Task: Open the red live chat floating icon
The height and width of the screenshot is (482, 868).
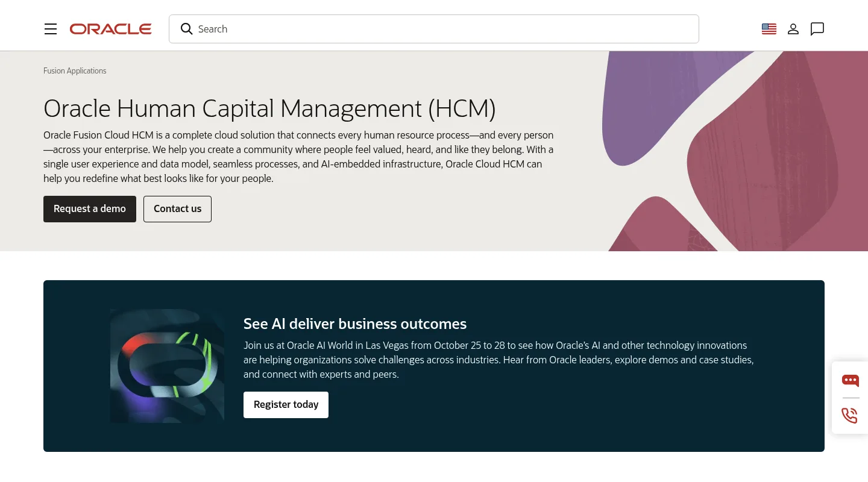Action: [x=851, y=380]
